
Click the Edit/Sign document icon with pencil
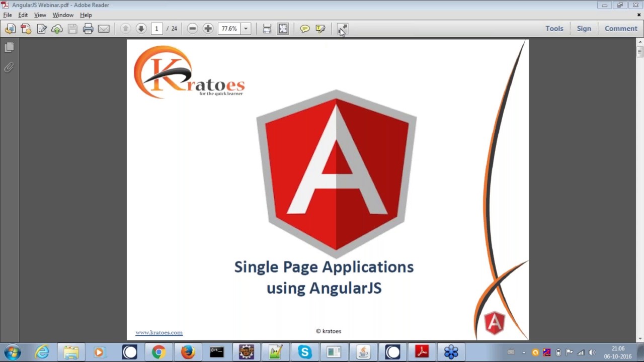tap(42, 29)
